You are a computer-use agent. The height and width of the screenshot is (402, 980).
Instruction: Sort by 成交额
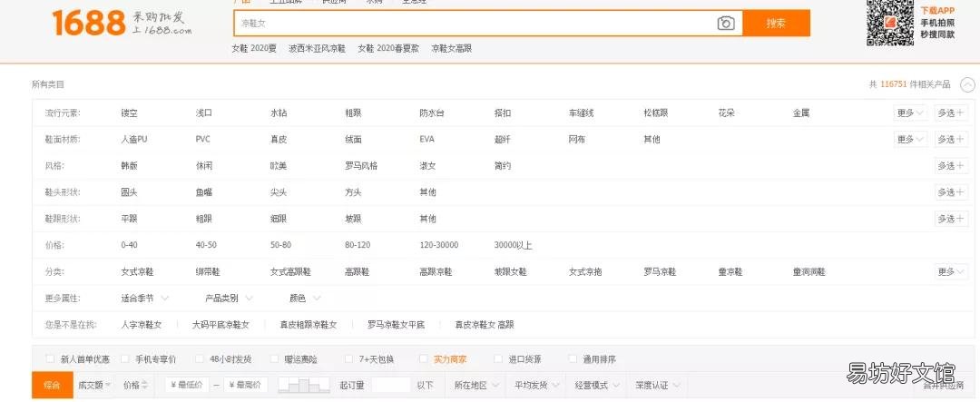[x=94, y=385]
